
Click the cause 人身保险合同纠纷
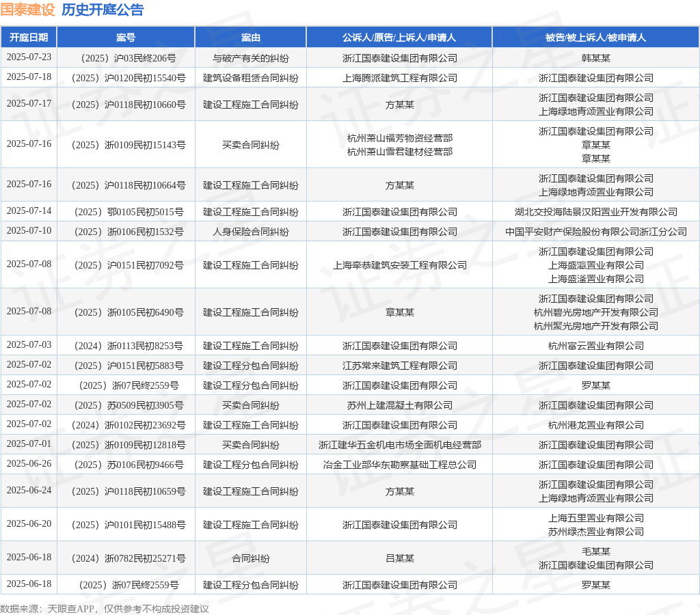(250, 232)
